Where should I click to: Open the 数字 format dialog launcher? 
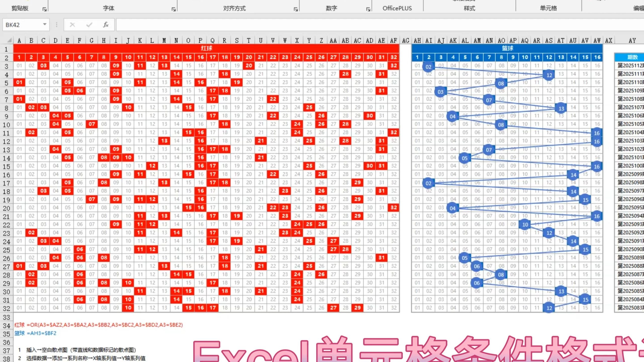(368, 9)
